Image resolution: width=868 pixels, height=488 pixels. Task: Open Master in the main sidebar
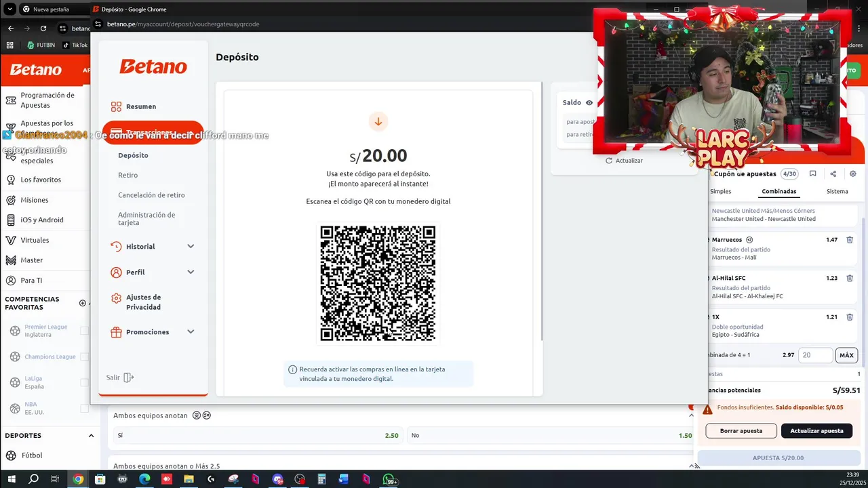(31, 260)
